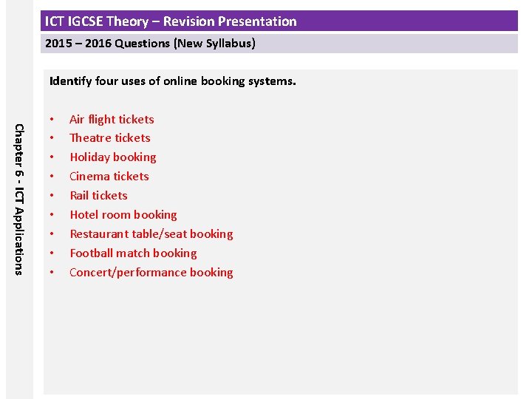The image size is (532, 399).
Task: Select 'Restaurant table/seat booking' line
Action: point(151,234)
